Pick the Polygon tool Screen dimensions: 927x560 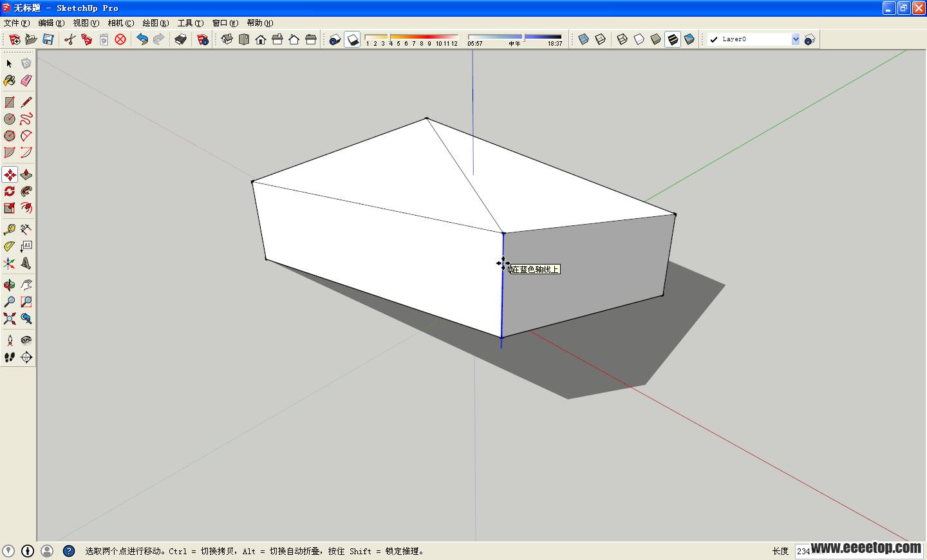tap(9, 136)
